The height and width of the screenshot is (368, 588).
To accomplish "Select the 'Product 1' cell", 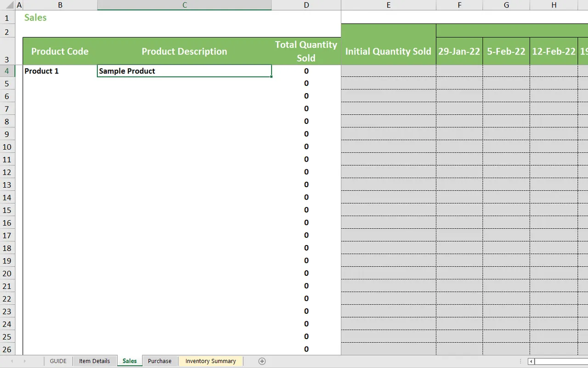I will 60,71.
